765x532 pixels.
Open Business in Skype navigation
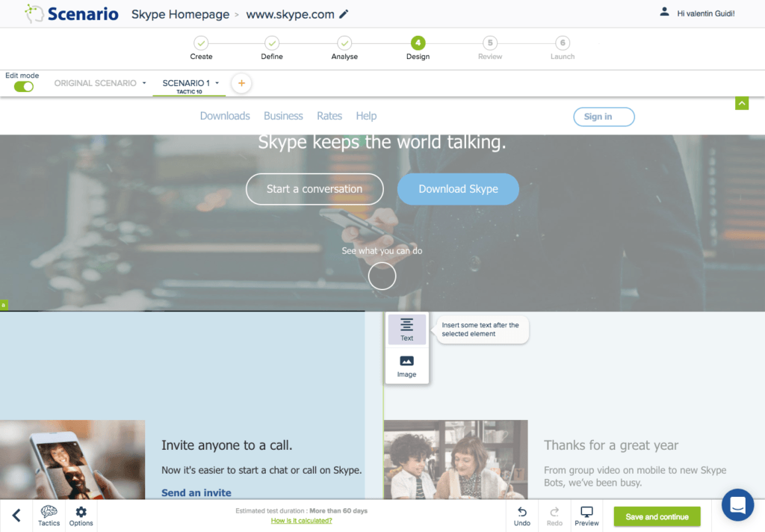pyautogui.click(x=283, y=116)
